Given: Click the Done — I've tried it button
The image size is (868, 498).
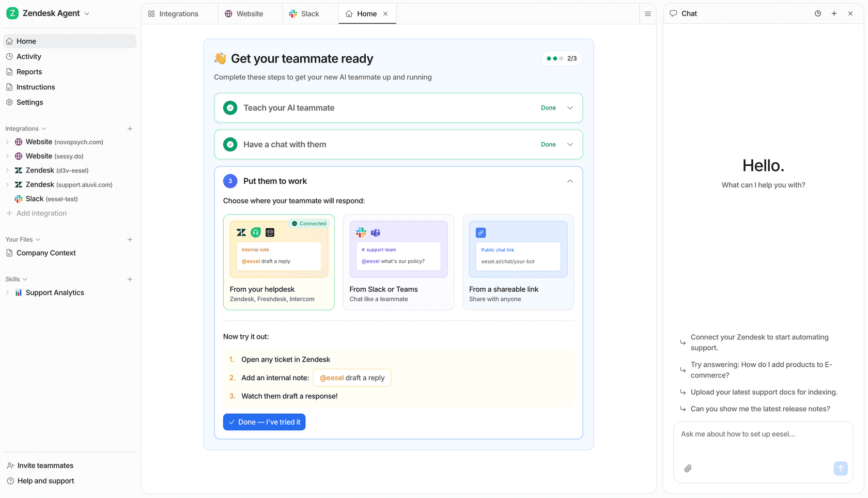Looking at the screenshot, I should (x=264, y=422).
